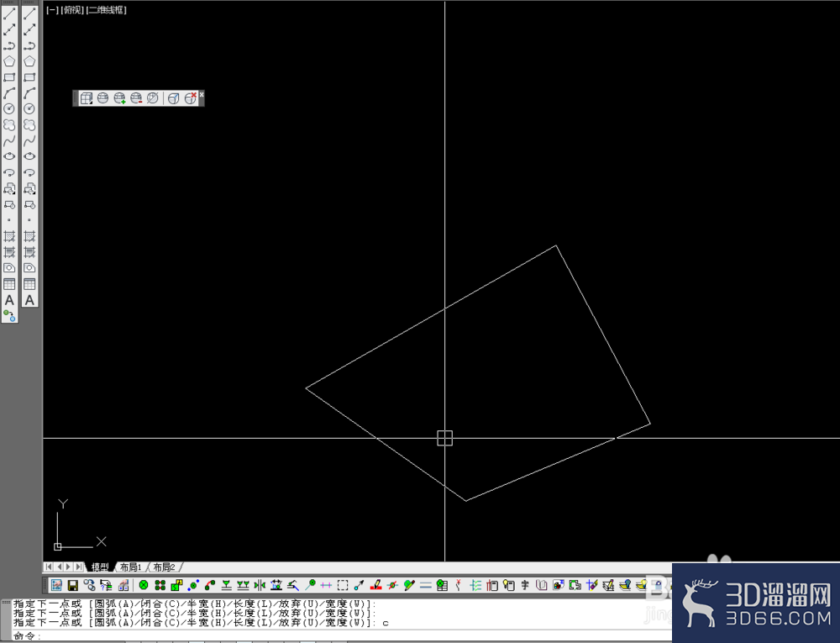This screenshot has height=643, width=840.
Task: Select the Hatch tool in the left Draw toolbar
Action: (9, 236)
